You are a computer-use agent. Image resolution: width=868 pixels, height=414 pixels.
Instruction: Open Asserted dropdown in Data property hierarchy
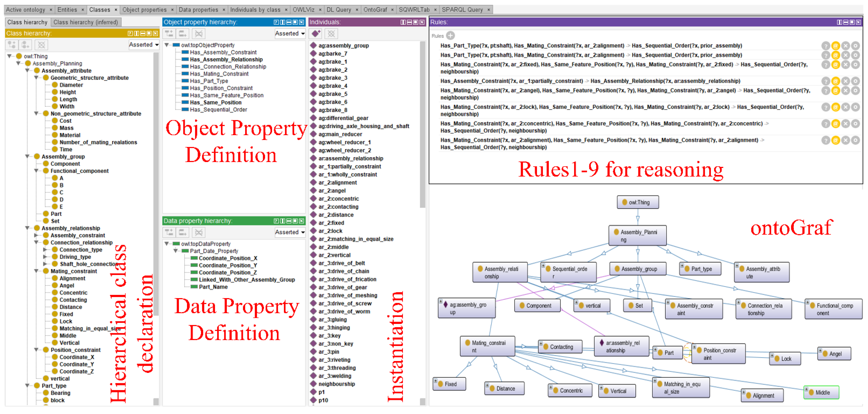click(x=290, y=232)
